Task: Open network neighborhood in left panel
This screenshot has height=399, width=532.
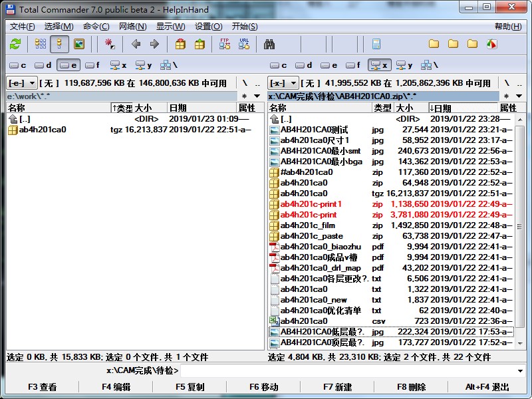Action: point(169,65)
